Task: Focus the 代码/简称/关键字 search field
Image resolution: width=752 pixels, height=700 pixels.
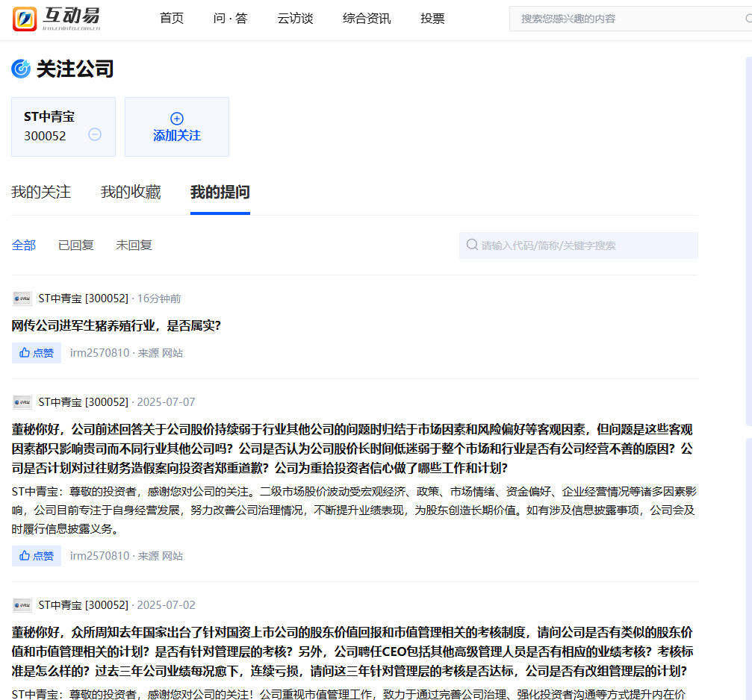Action: pyautogui.click(x=579, y=246)
